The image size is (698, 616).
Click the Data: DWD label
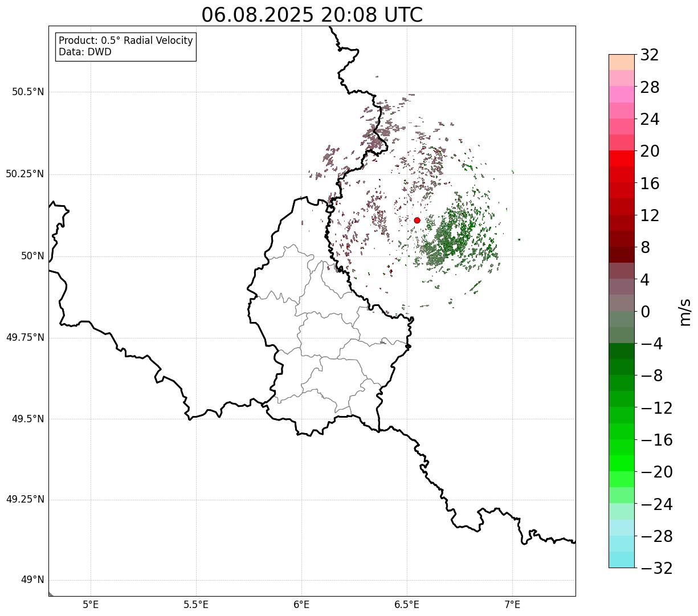click(85, 52)
